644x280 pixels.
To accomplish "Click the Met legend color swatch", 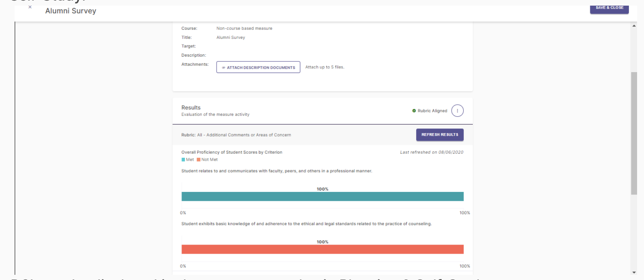I will pos(183,160).
